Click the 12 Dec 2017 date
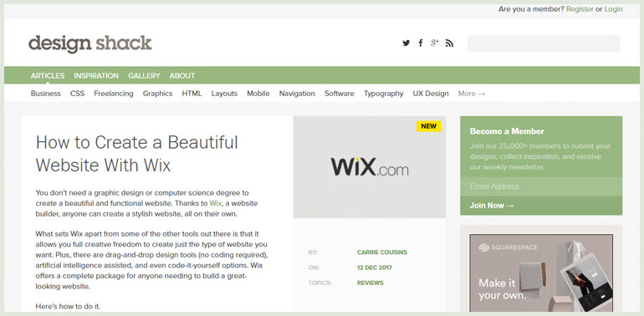This screenshot has width=644, height=316. click(x=374, y=268)
